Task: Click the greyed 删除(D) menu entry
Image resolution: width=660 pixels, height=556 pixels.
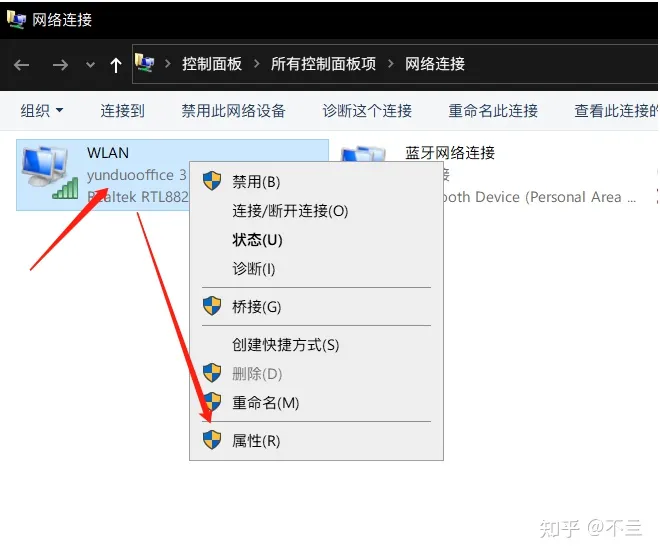Action: (316, 374)
